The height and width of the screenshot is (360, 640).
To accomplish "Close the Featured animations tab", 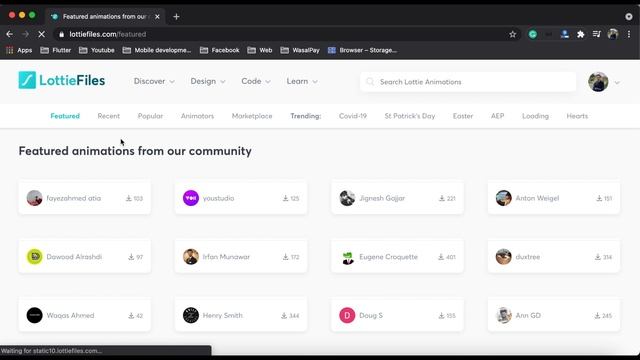I will pyautogui.click(x=157, y=17).
